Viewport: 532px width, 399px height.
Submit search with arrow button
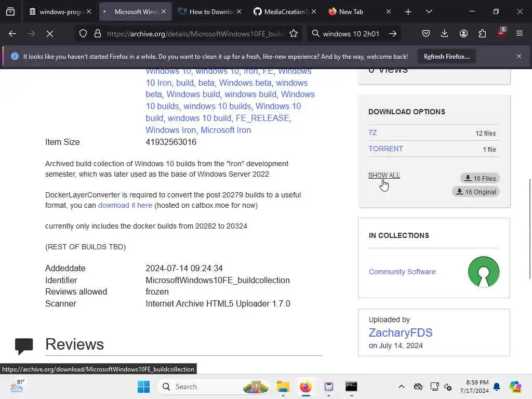tap(393, 34)
